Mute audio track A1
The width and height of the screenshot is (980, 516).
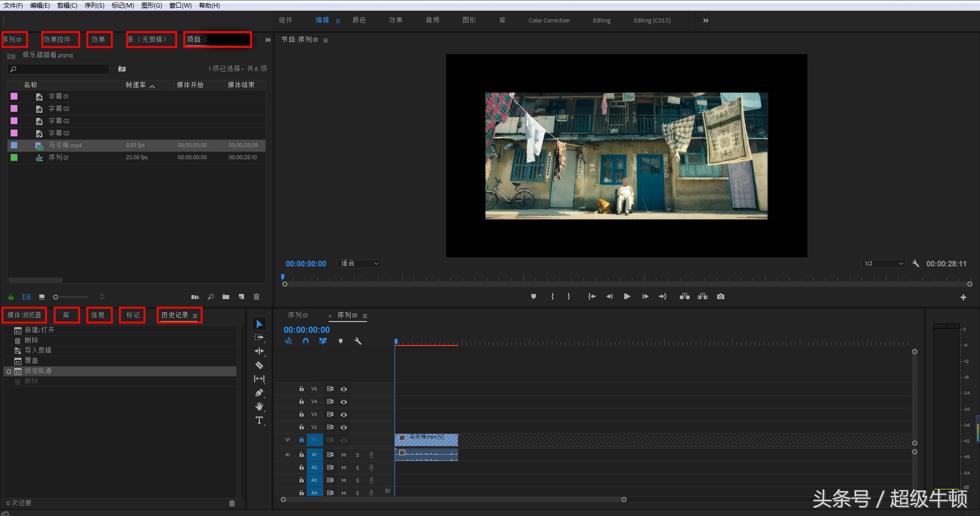pyautogui.click(x=344, y=455)
